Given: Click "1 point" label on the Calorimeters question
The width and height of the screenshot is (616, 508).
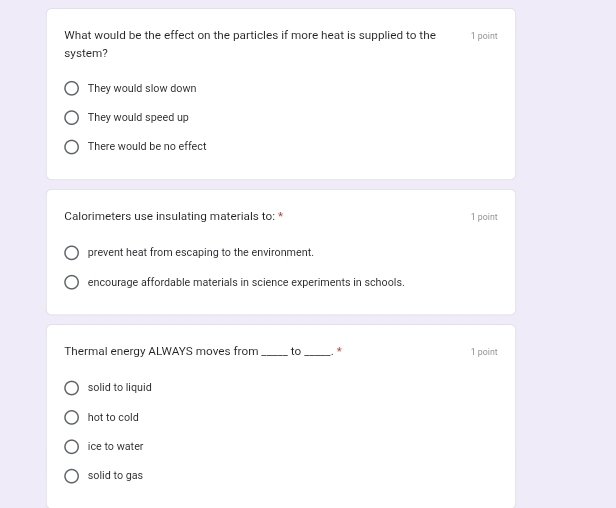Looking at the screenshot, I should pos(484,217).
